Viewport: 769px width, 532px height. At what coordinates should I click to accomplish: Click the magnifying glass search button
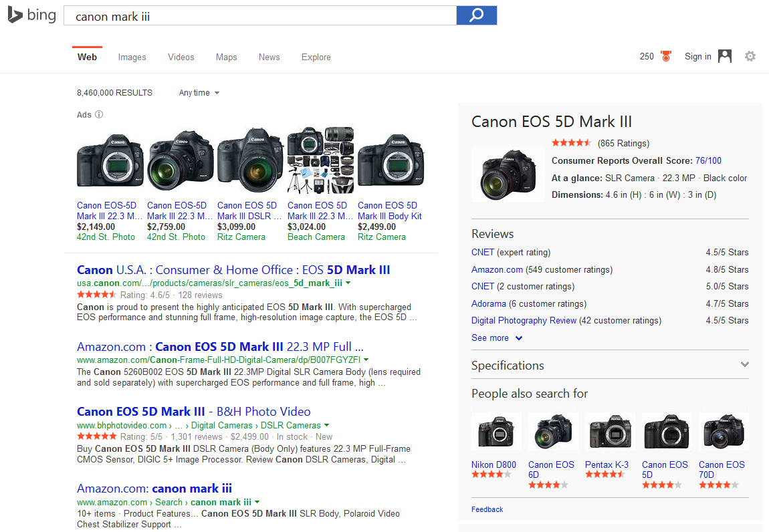click(x=476, y=15)
